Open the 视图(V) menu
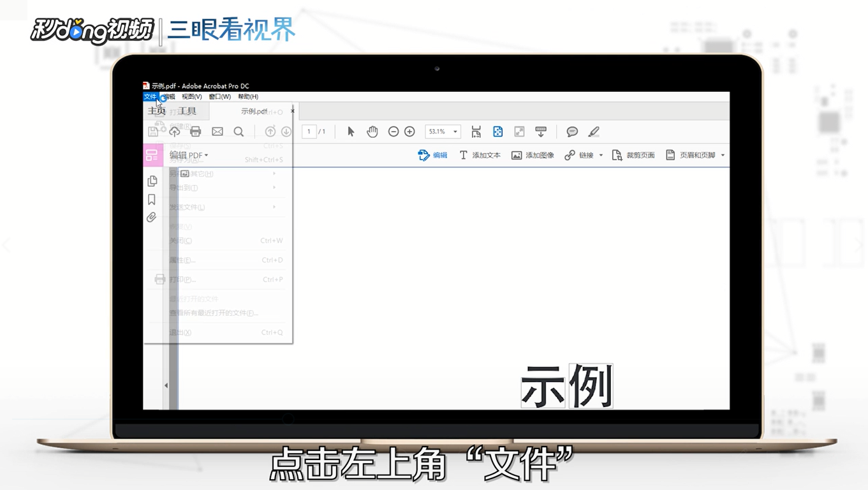Screen dimensions: 868x490 click(191, 96)
